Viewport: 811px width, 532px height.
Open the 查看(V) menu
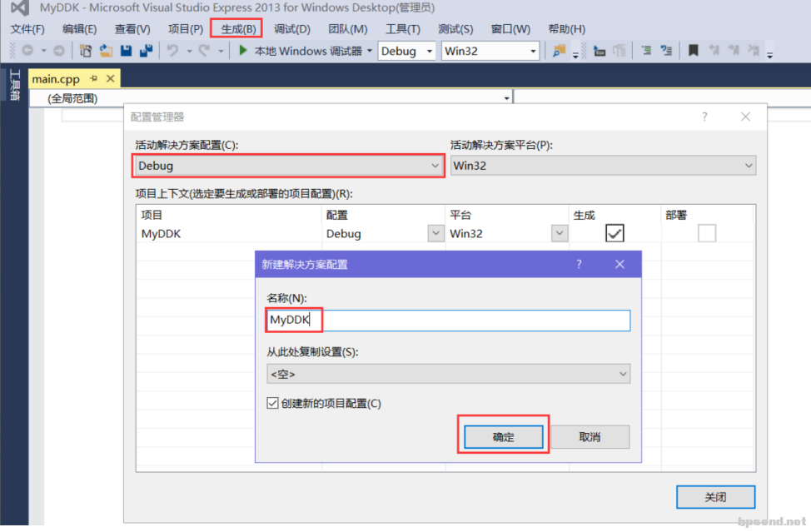tap(132, 29)
